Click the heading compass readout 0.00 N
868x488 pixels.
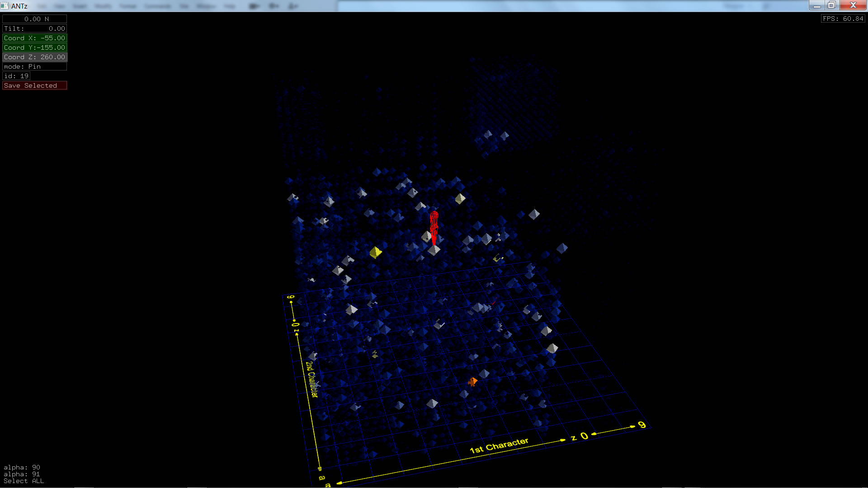click(34, 19)
